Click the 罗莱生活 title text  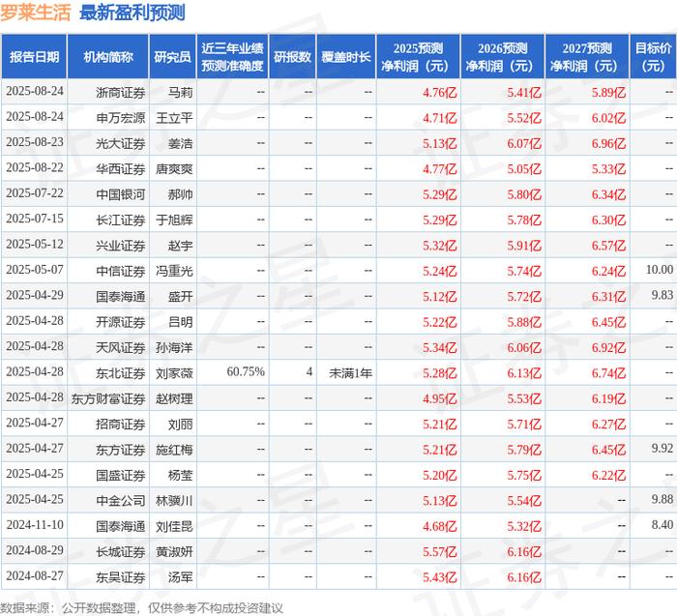tap(36, 13)
